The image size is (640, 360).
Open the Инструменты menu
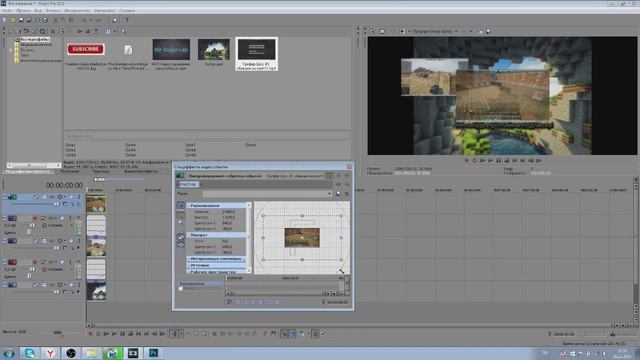coord(77,11)
